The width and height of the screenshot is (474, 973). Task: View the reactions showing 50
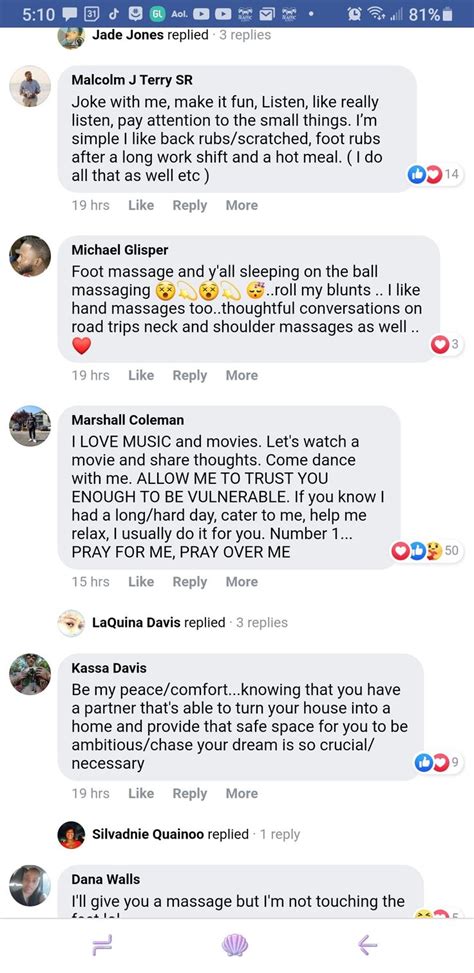coord(427,550)
